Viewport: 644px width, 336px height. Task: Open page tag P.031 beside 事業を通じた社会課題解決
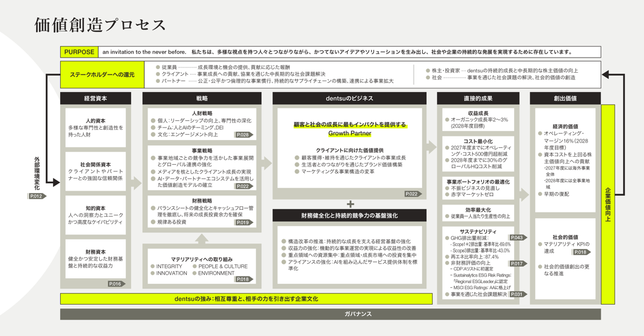tap(518, 294)
